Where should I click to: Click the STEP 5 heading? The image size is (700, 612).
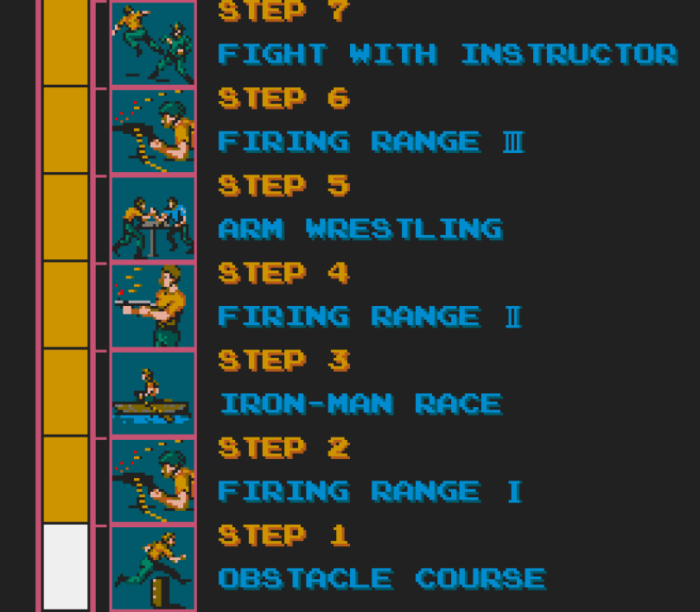284,185
